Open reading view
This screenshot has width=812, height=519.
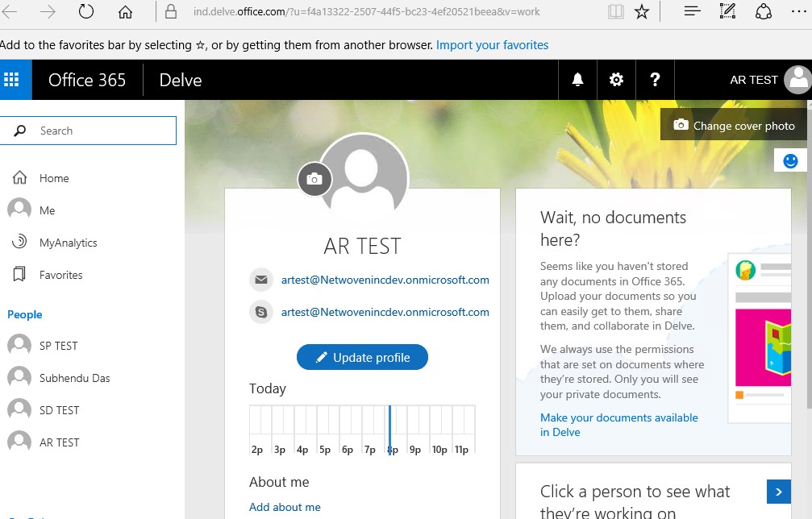click(x=616, y=11)
